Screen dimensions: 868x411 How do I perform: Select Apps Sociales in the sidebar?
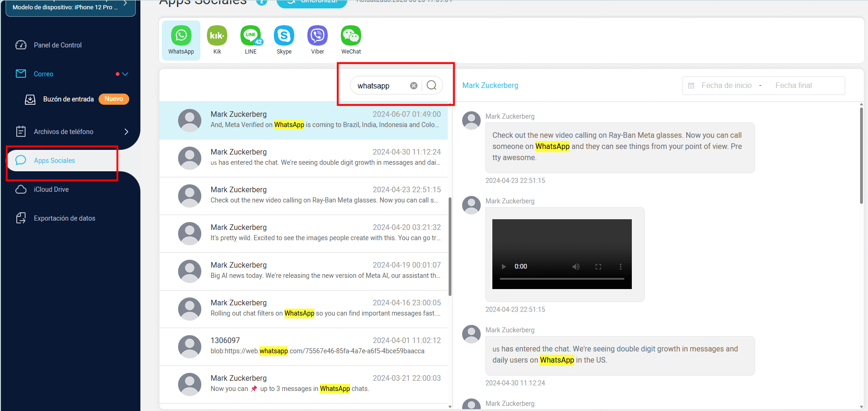54,161
